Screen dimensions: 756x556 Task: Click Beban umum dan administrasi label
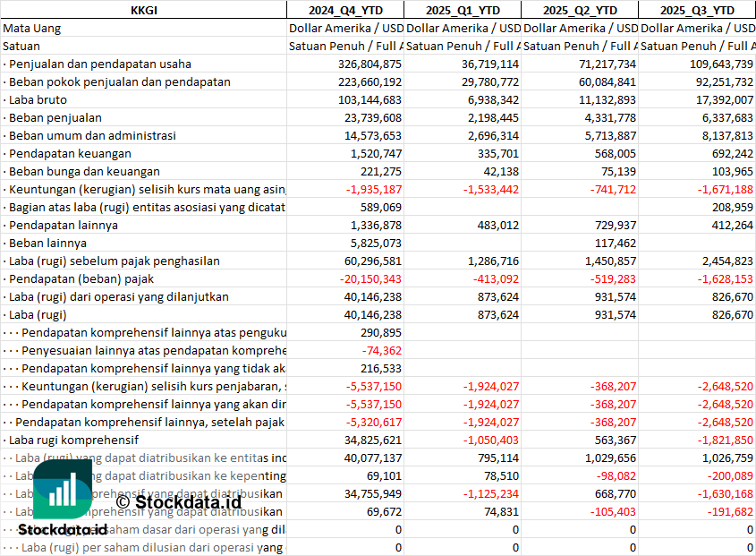click(92, 135)
